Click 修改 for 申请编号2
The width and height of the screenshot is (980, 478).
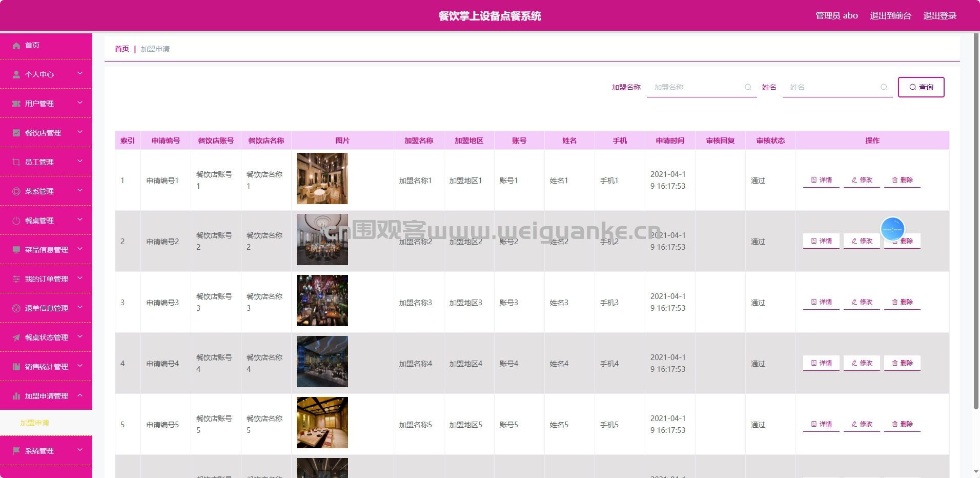(862, 241)
